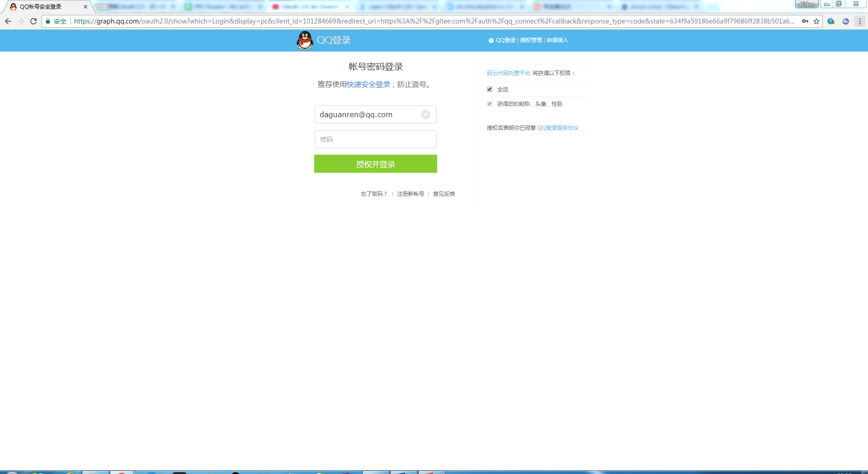
Task: Open the 快速安全登录 link
Action: tap(368, 85)
